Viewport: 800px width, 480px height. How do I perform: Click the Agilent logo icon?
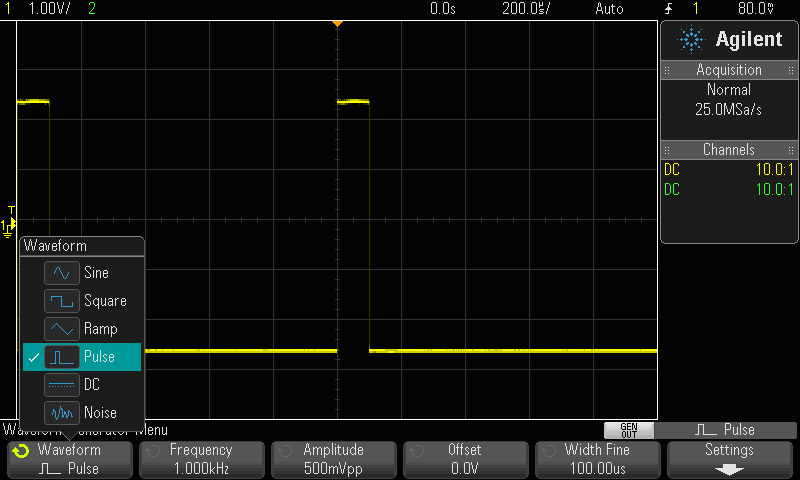tap(690, 39)
